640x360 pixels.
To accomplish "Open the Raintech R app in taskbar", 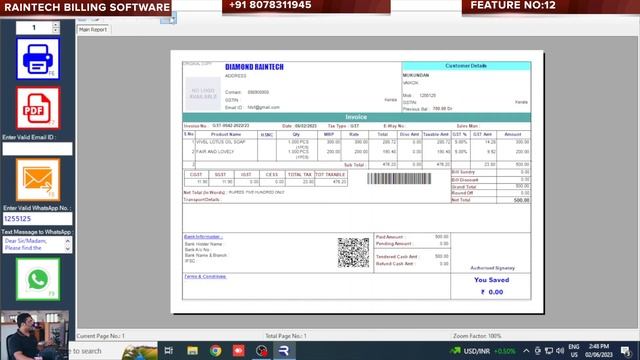I will coord(284,351).
